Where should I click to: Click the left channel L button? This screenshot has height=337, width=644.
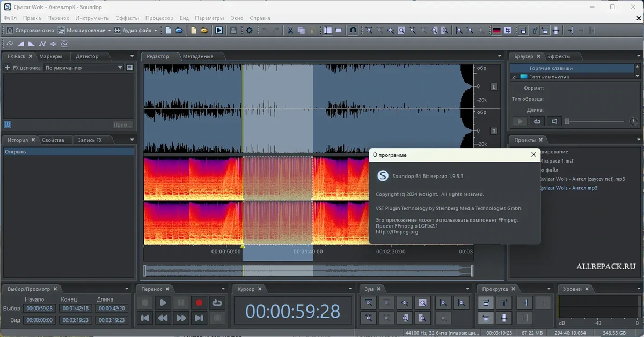click(x=494, y=86)
